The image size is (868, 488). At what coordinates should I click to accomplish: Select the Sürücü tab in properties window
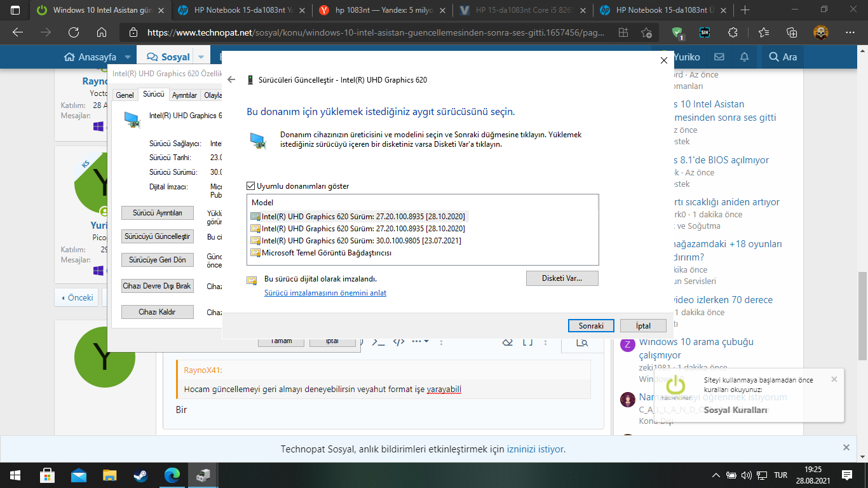click(x=154, y=94)
